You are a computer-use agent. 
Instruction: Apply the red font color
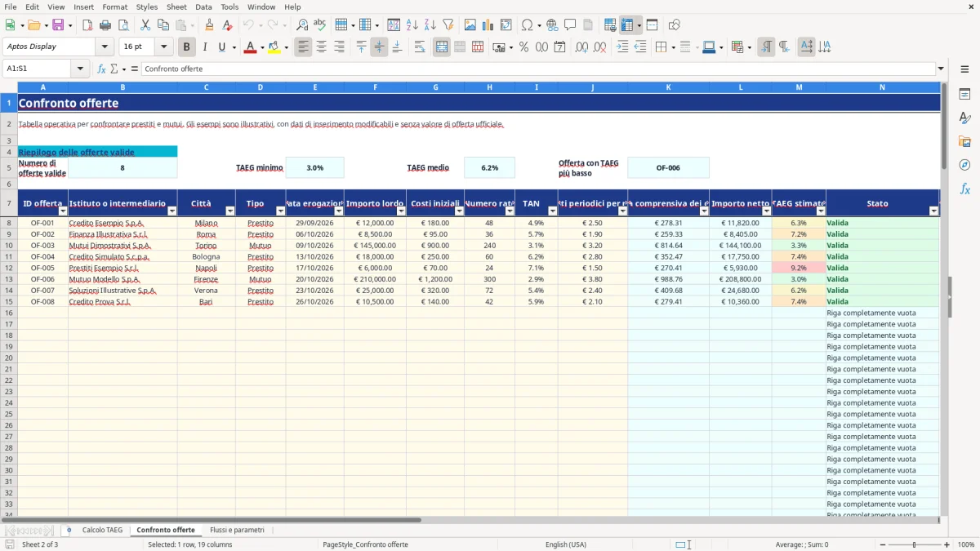(249, 47)
